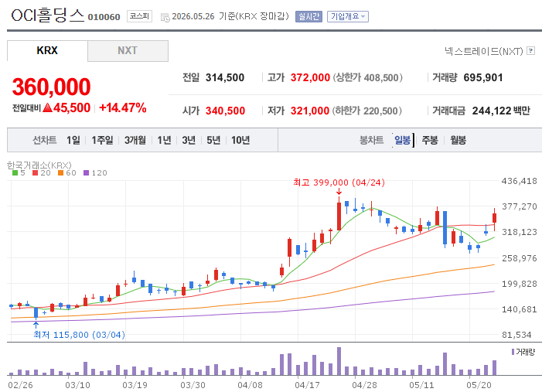Click the 05/20 date on the chart axis
Screen dimensions: 542x392
pyautogui.click(x=479, y=385)
